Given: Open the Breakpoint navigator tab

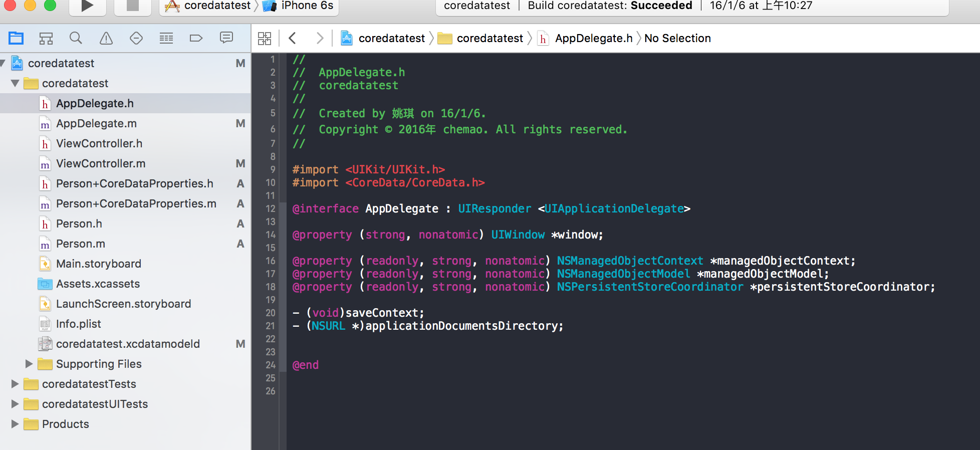Looking at the screenshot, I should point(196,38).
